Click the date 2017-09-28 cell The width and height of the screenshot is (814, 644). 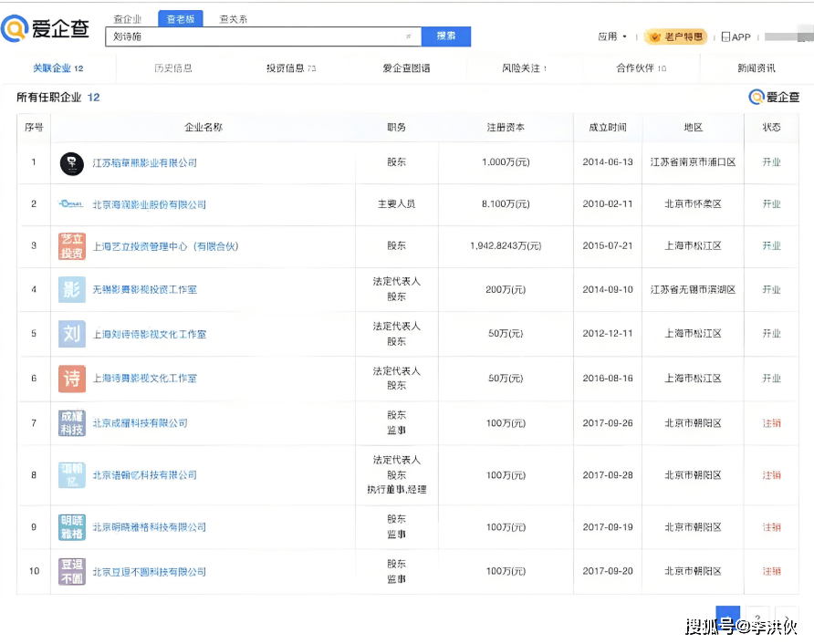[608, 475]
